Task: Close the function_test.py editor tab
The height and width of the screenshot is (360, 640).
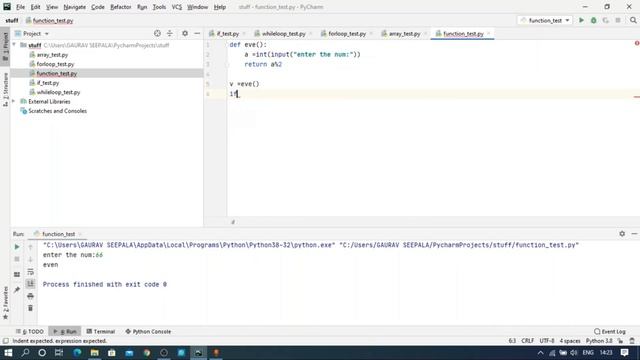Action: [489, 33]
